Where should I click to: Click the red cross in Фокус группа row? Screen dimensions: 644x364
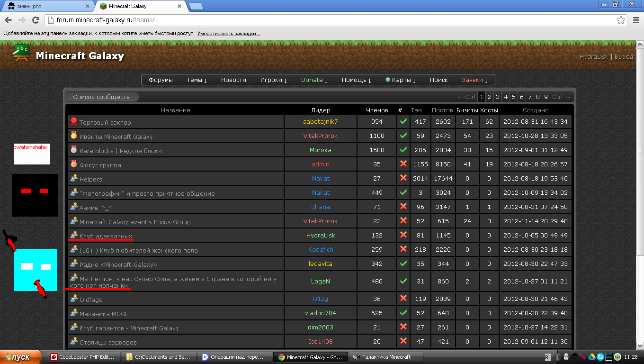point(403,164)
